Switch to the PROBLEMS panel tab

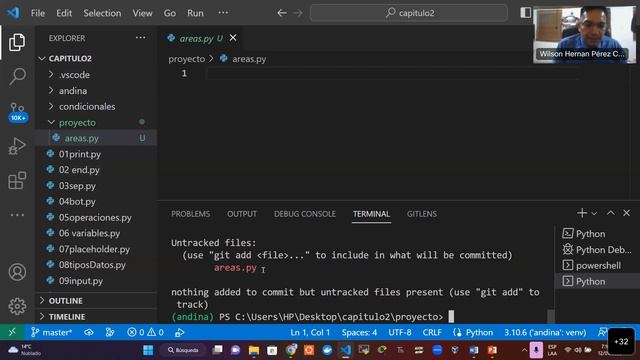pos(191,214)
